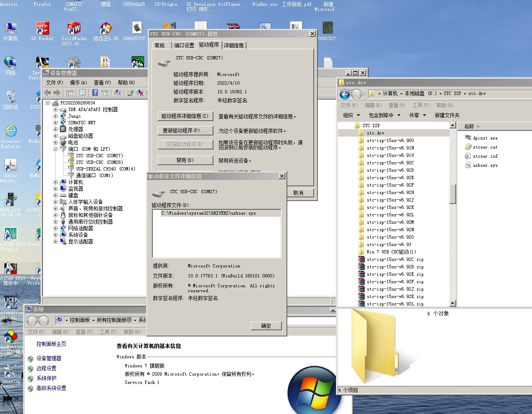Select the usbser.sys file
Screen dimensions: 532x414
coord(481,165)
